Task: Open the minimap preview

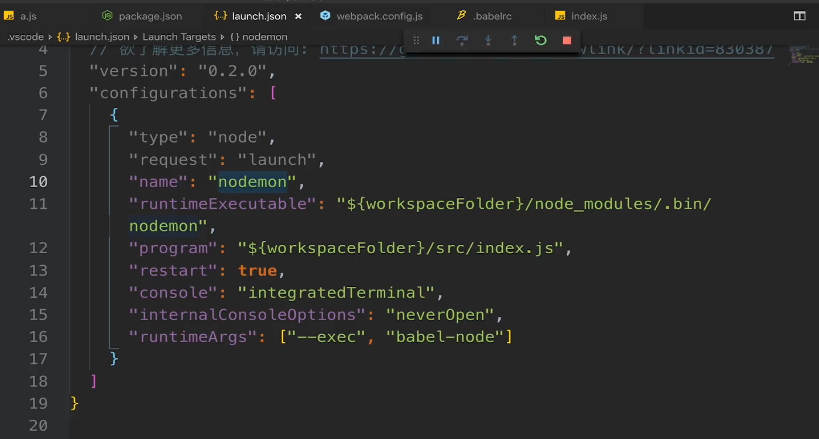Action: 803,54
